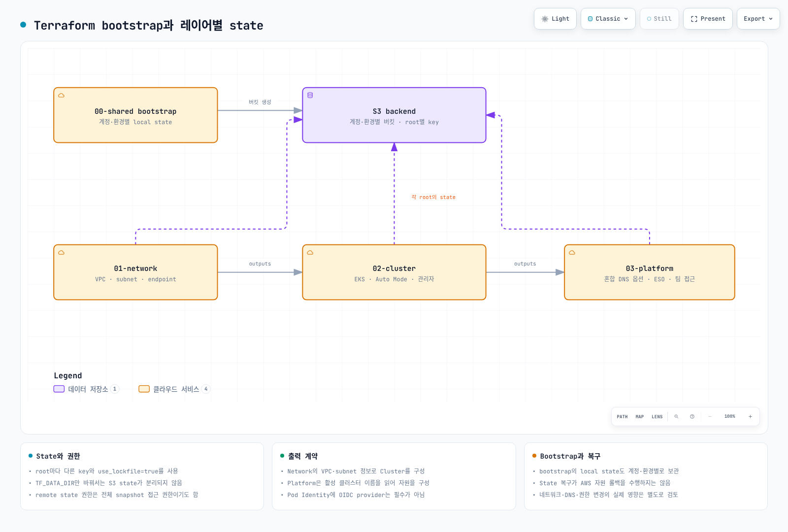Image resolution: width=788 pixels, height=532 pixels.
Task: Click 'outputs' label between cluster and platform
Action: click(x=525, y=264)
